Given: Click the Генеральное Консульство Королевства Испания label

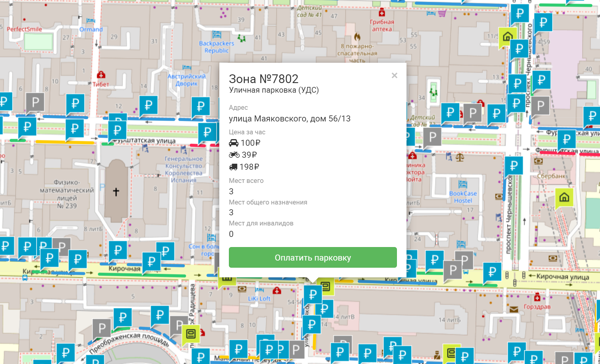Looking at the screenshot, I should click(184, 169).
